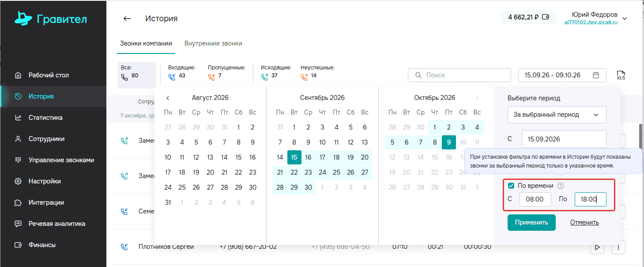Go to next month in calendar
644x267 pixels.
(477, 98)
